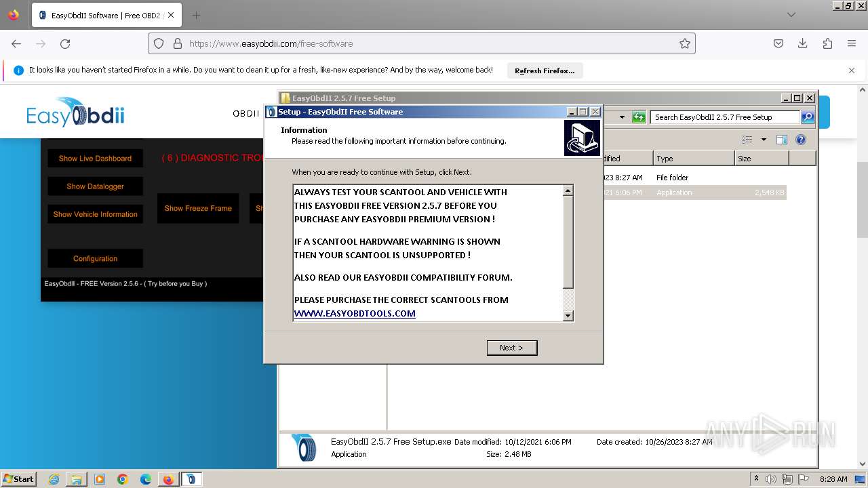Click the Firefox forward arrow
This screenshot has width=868, height=488.
[41, 43]
